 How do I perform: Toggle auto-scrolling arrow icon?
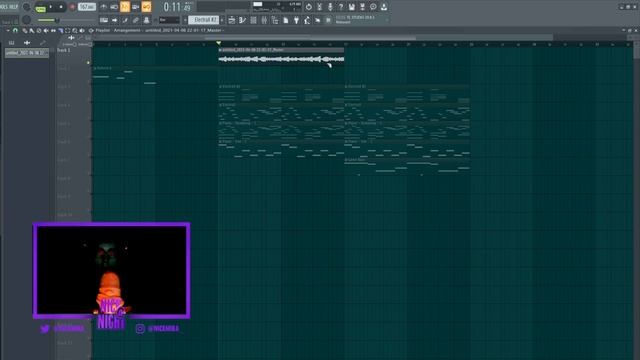tap(114, 20)
